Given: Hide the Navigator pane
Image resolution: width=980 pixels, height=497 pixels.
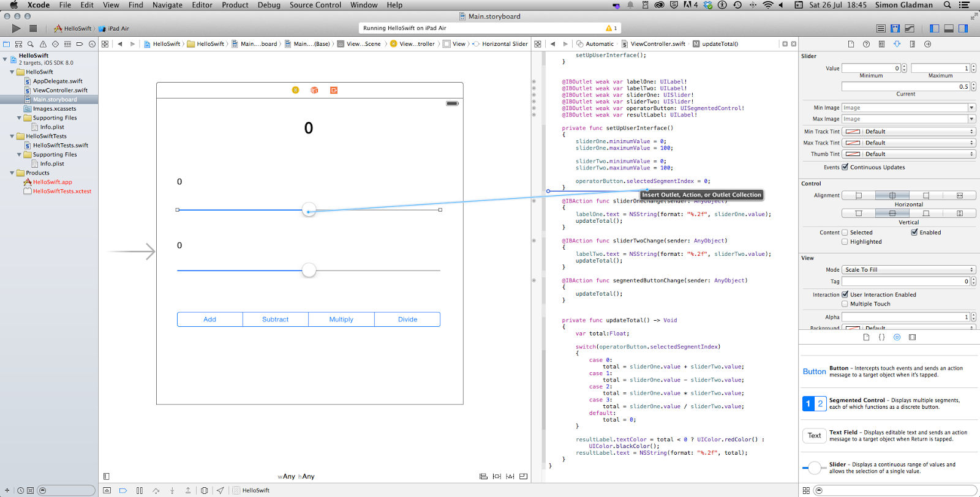Looking at the screenshot, I should 934,28.
